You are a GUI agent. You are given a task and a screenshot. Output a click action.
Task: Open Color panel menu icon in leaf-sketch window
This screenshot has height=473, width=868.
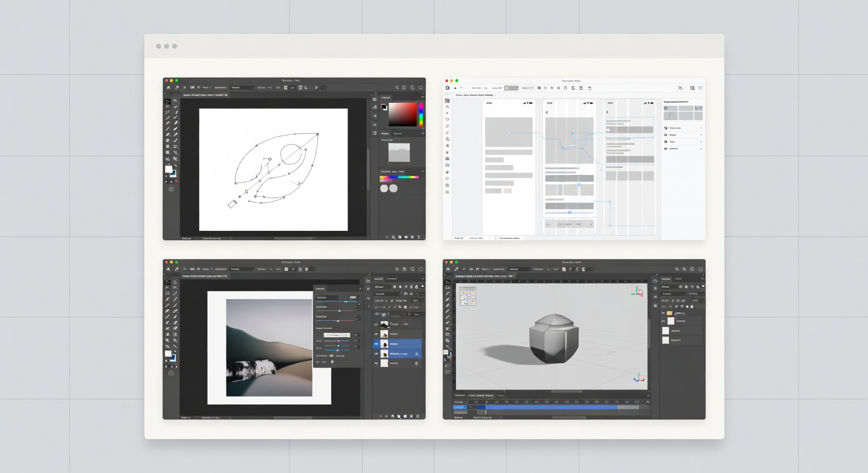[422, 97]
